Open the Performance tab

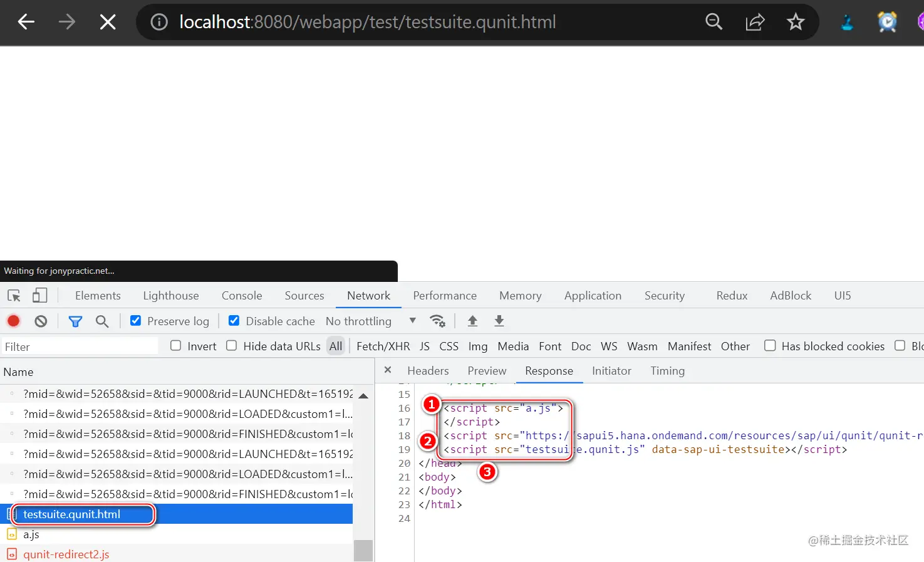445,296
